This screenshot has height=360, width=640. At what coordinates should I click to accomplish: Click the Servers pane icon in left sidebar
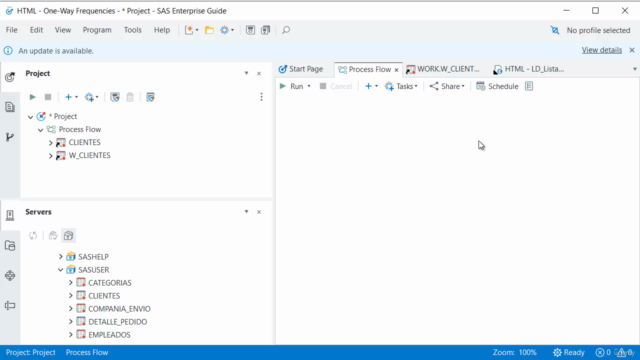tap(10, 215)
